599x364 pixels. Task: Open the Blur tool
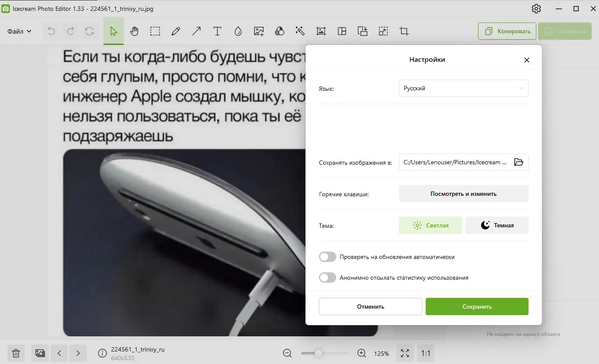(238, 31)
